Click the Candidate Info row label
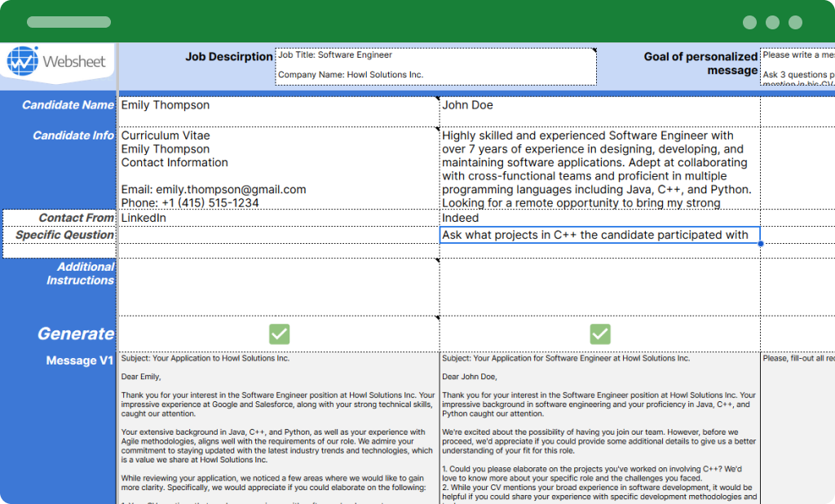The width and height of the screenshot is (835, 504). pos(73,135)
